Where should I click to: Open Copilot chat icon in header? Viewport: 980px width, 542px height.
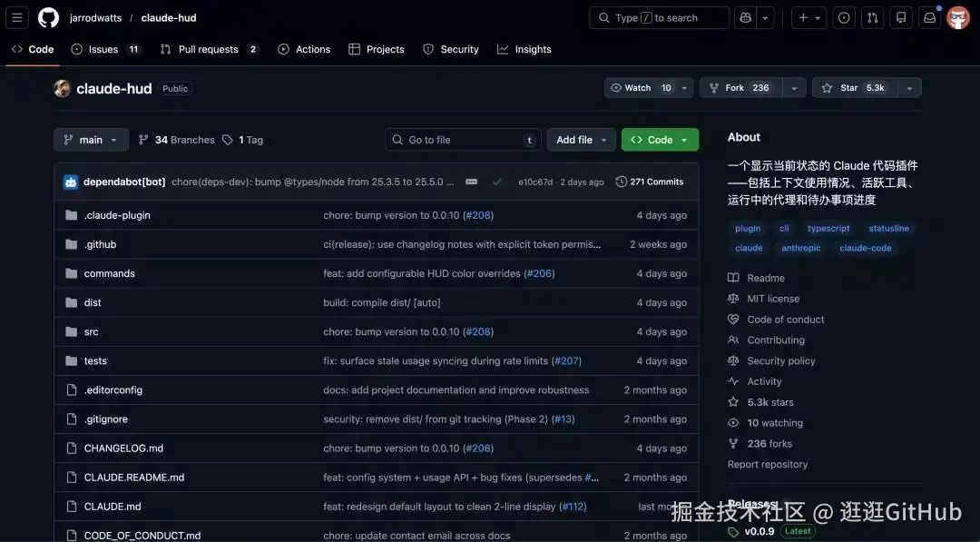point(745,17)
